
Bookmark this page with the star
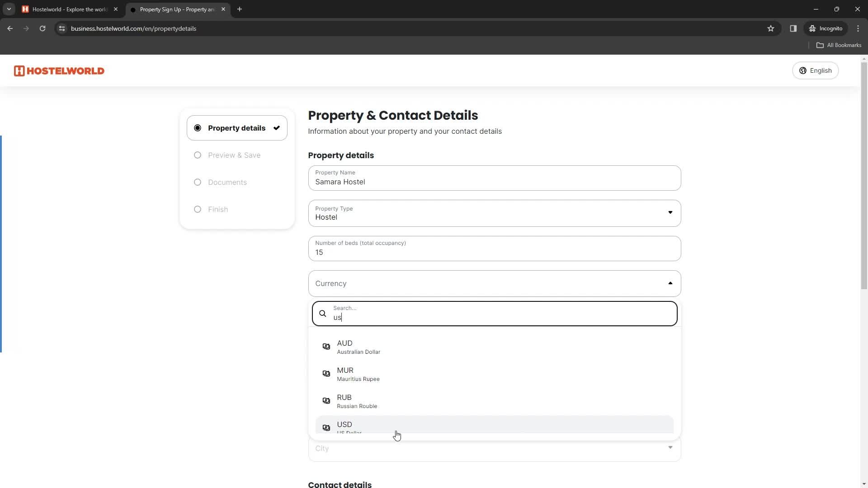[771, 28]
